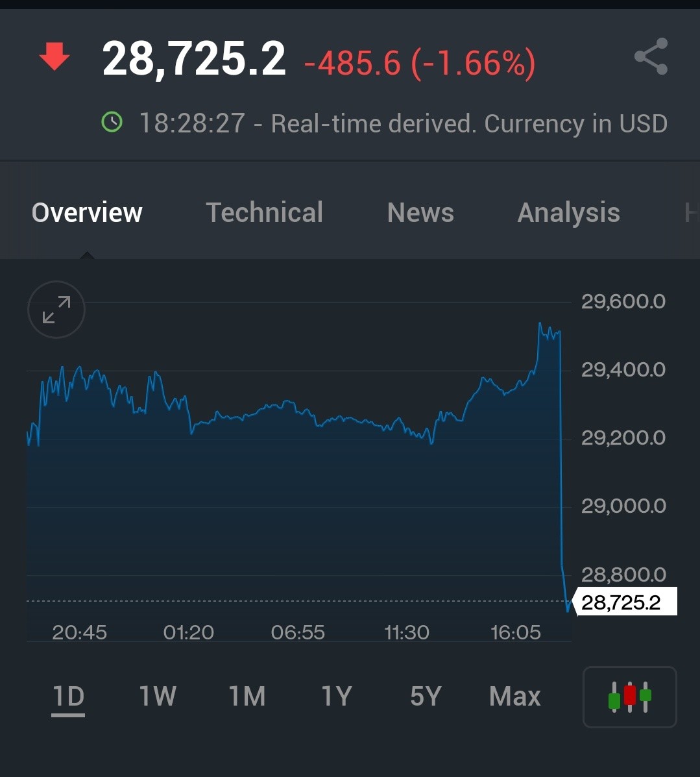Go to the Analysis tab

click(569, 213)
